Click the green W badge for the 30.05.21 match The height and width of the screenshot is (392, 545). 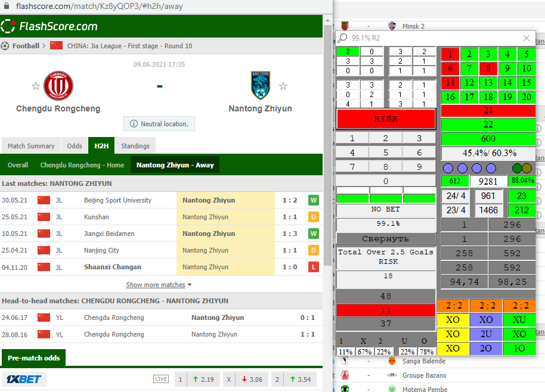(x=313, y=200)
